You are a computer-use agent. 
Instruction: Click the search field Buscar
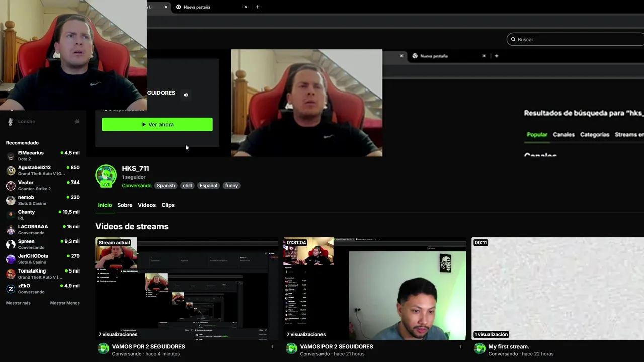tap(575, 39)
